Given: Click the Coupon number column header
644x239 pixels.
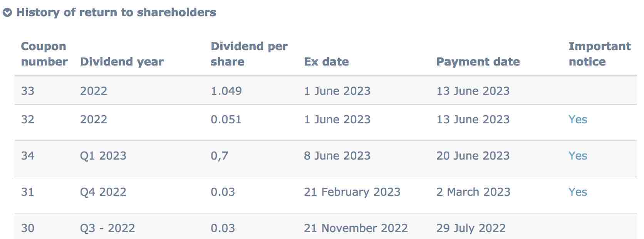Looking at the screenshot, I should pyautogui.click(x=44, y=54).
